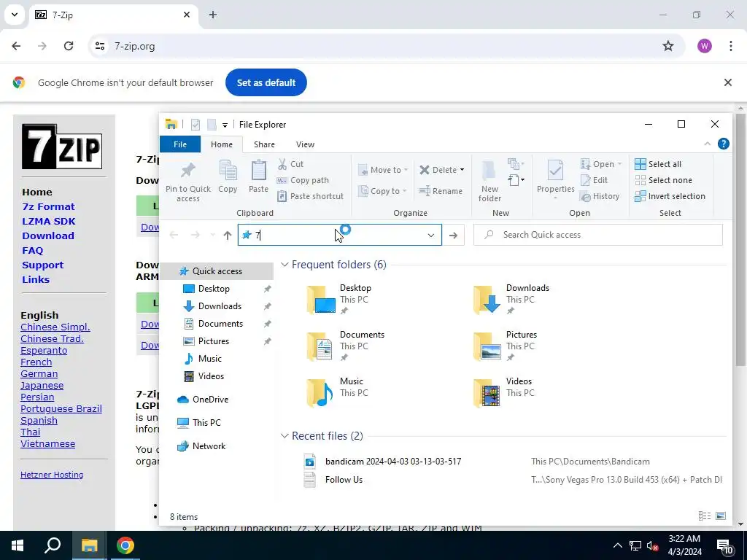Screen dimensions: 747x560
Task: Select the View ribbon tab
Action: click(305, 144)
